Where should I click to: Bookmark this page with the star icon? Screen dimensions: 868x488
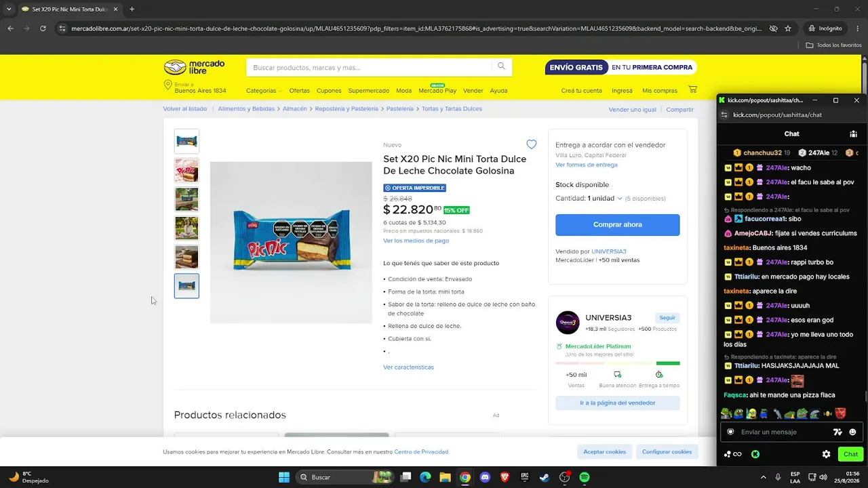[x=788, y=28]
